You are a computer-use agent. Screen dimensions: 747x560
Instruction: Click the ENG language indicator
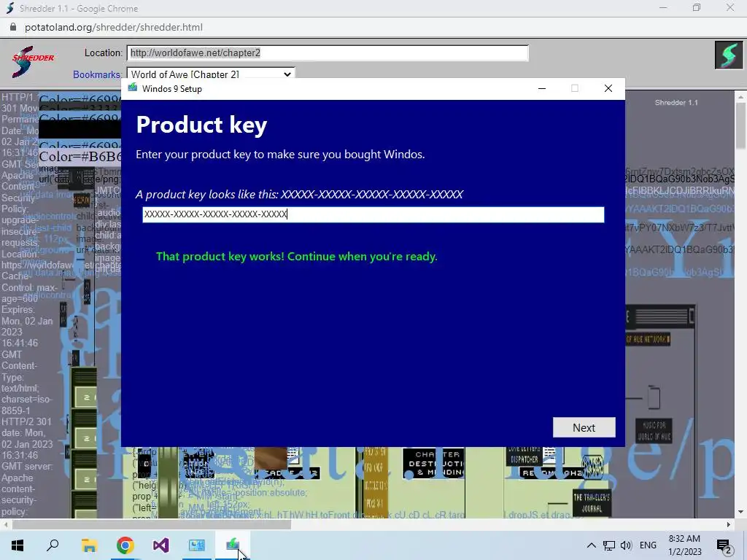(648, 545)
